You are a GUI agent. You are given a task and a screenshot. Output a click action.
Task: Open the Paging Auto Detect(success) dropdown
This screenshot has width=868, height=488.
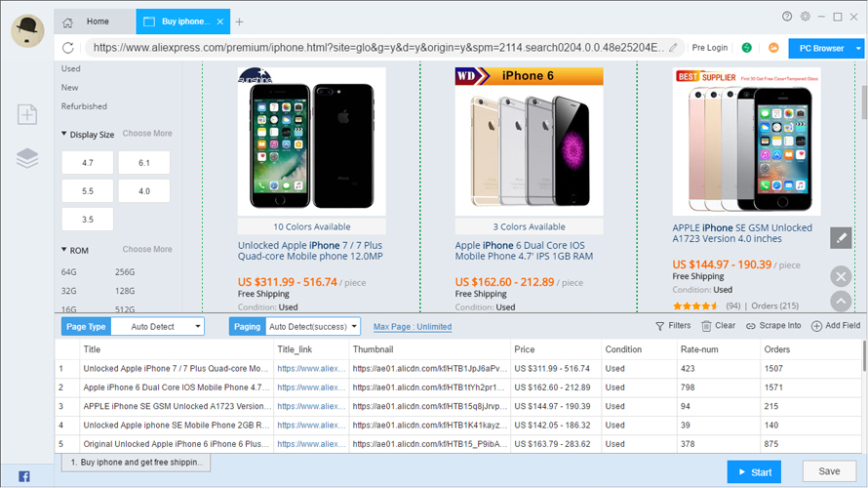click(x=313, y=327)
